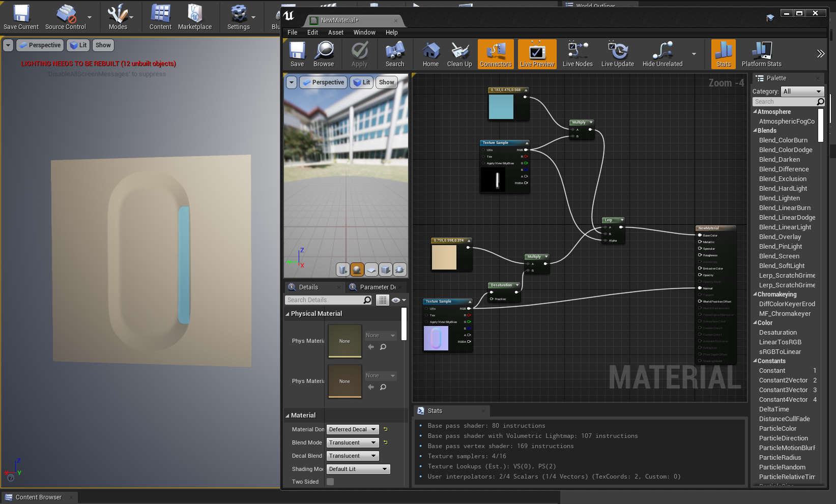
Task: Open the Blend Mode dropdown
Action: (x=353, y=442)
